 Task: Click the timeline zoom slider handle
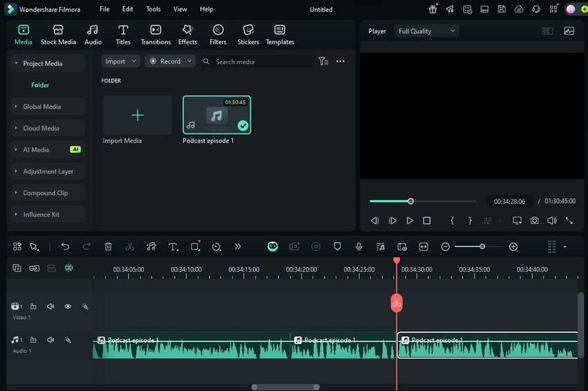pyautogui.click(x=482, y=246)
